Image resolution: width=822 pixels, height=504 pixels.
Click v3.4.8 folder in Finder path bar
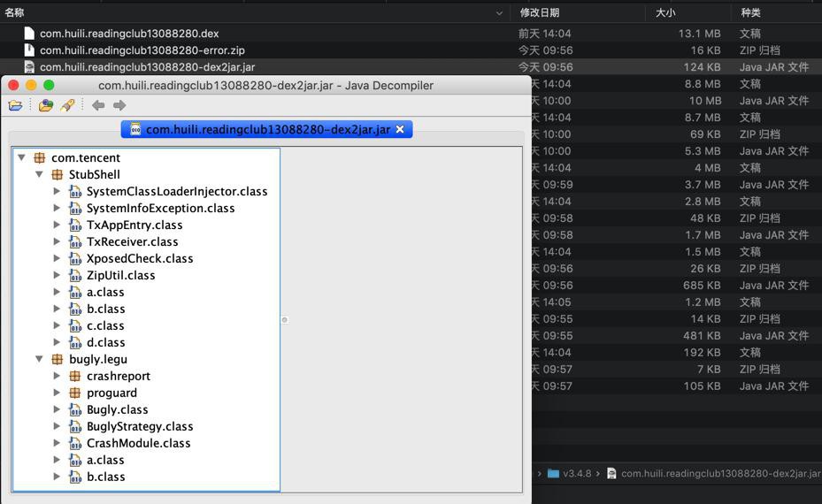click(x=569, y=474)
